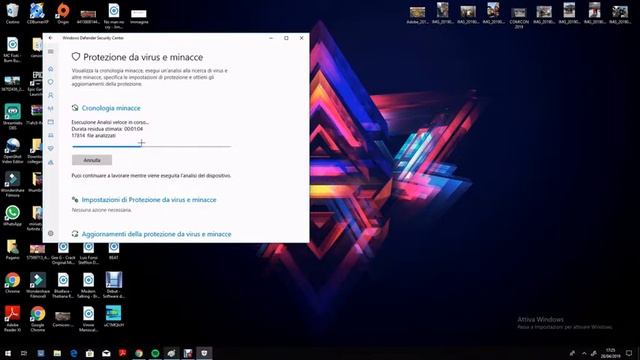Click the 'Protezione da virus e minacce' heading
Viewport: 640px width, 360px height.
point(143,57)
